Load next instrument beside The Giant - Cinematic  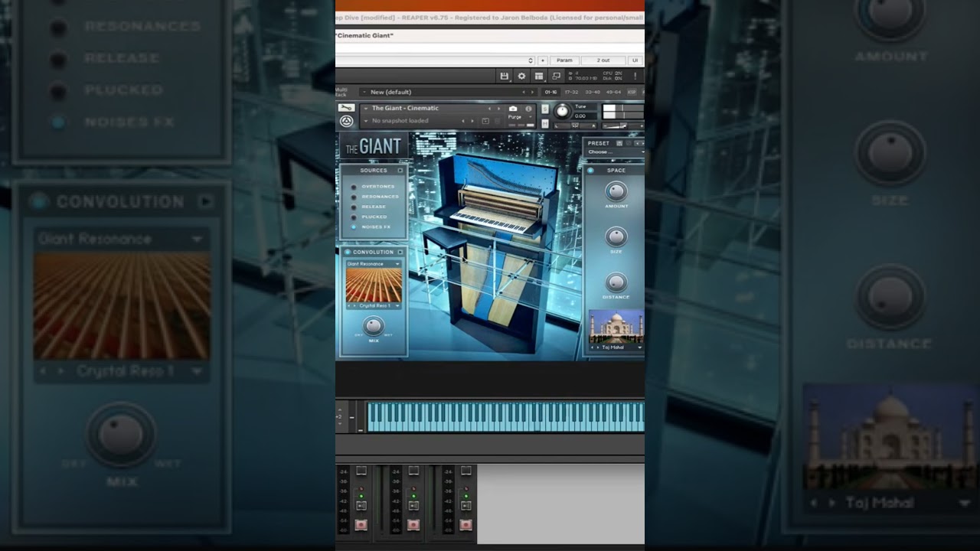[x=498, y=108]
